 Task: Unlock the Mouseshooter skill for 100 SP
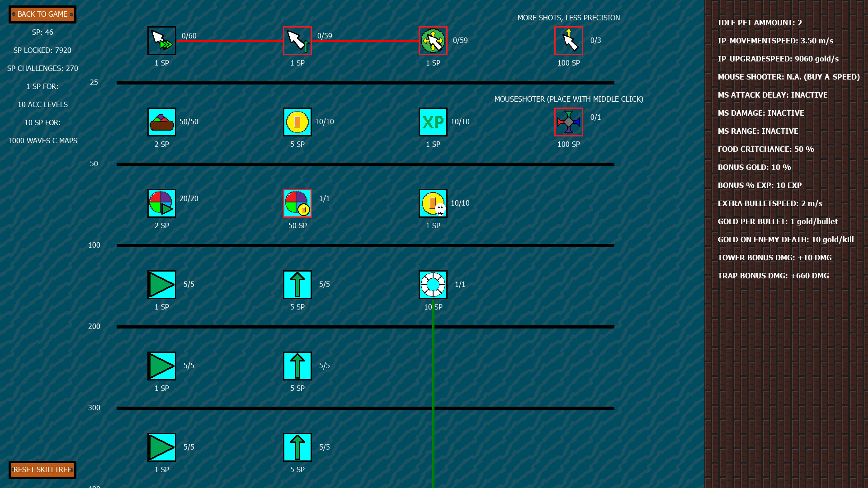[568, 122]
